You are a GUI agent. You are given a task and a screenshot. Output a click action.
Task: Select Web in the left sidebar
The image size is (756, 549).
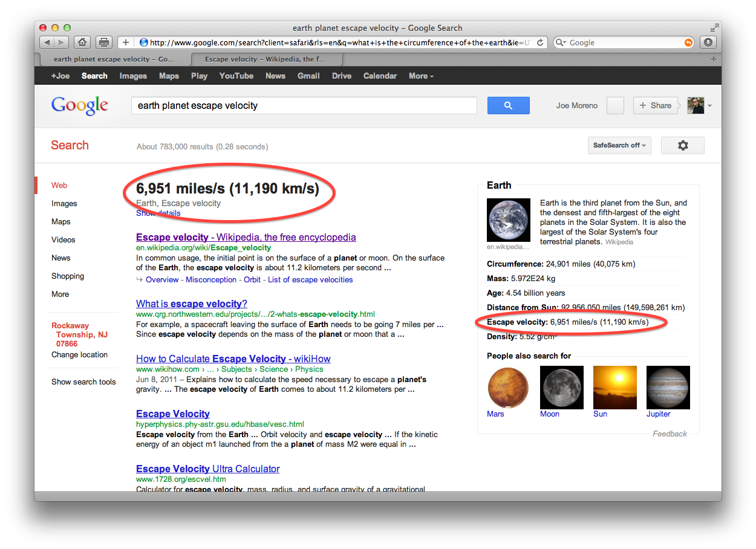59,185
